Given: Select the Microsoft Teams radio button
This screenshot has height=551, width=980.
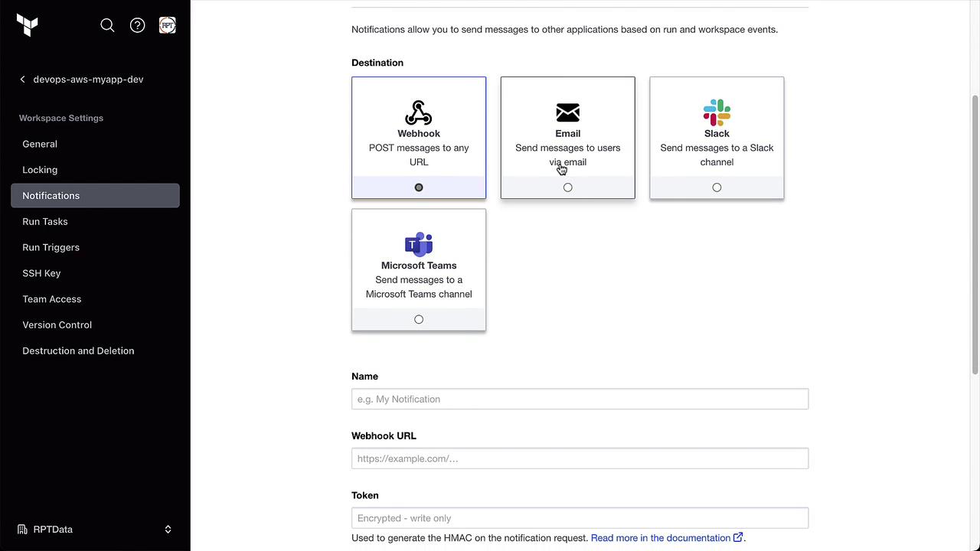Looking at the screenshot, I should coord(419,319).
